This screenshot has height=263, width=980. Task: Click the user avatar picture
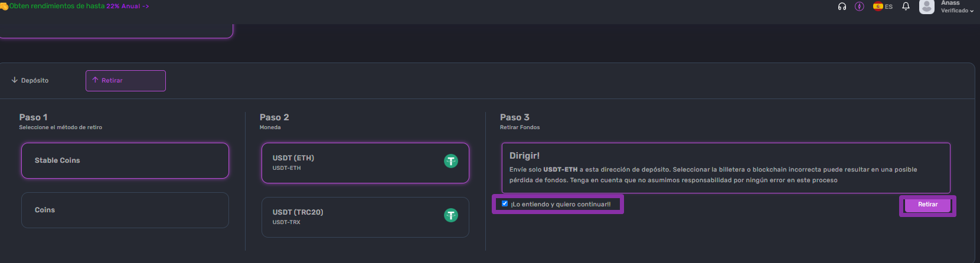tap(927, 6)
